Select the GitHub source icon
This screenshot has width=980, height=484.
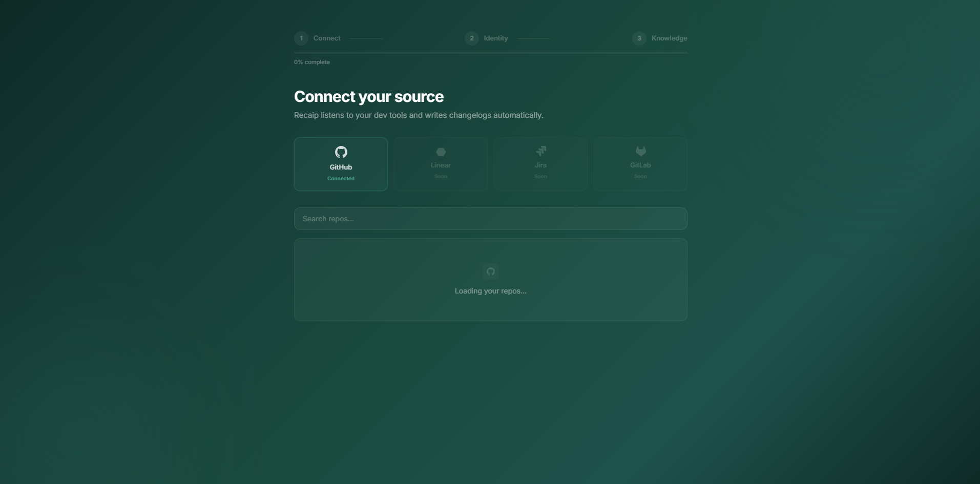click(x=341, y=152)
